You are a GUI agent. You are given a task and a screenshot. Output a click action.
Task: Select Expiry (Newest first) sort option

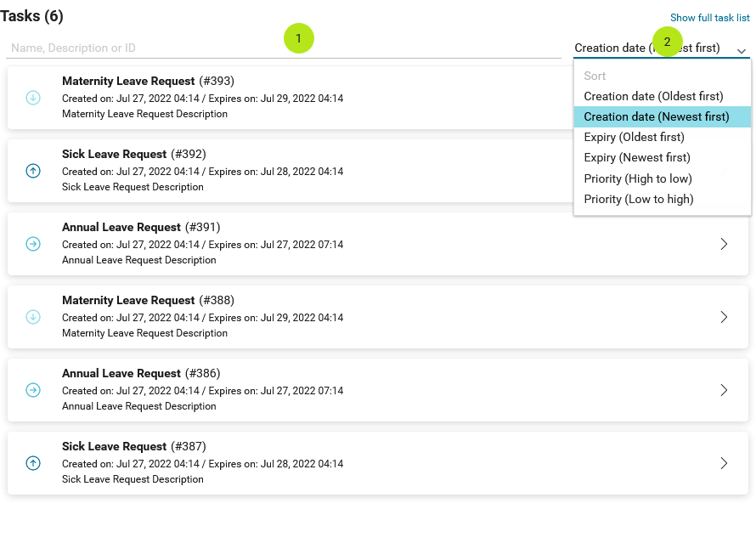click(662, 158)
